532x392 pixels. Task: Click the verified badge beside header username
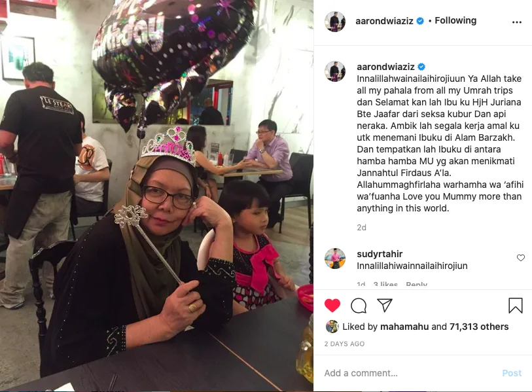(420, 21)
